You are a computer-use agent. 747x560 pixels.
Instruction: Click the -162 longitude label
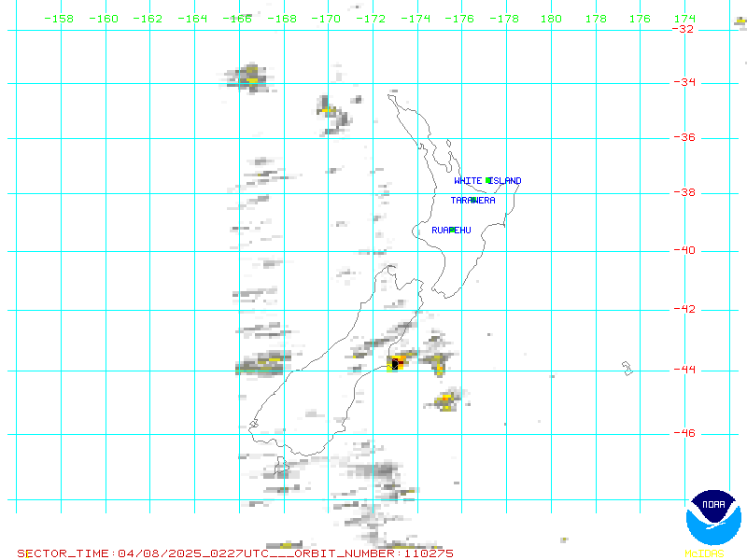tap(148, 19)
